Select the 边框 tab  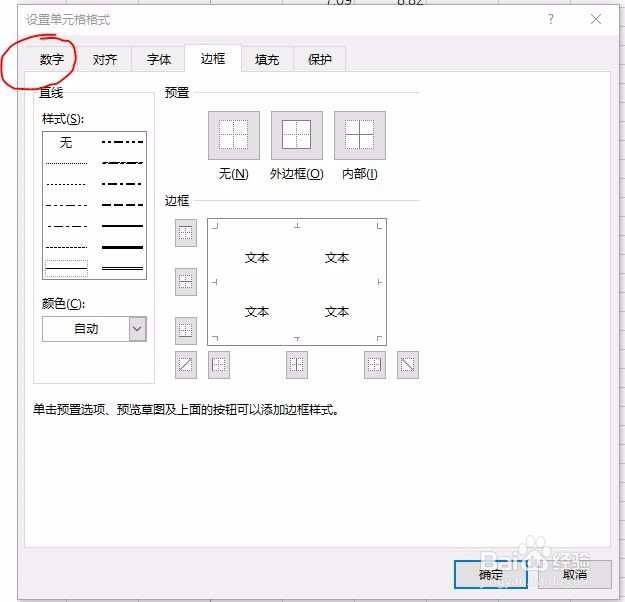tap(213, 59)
